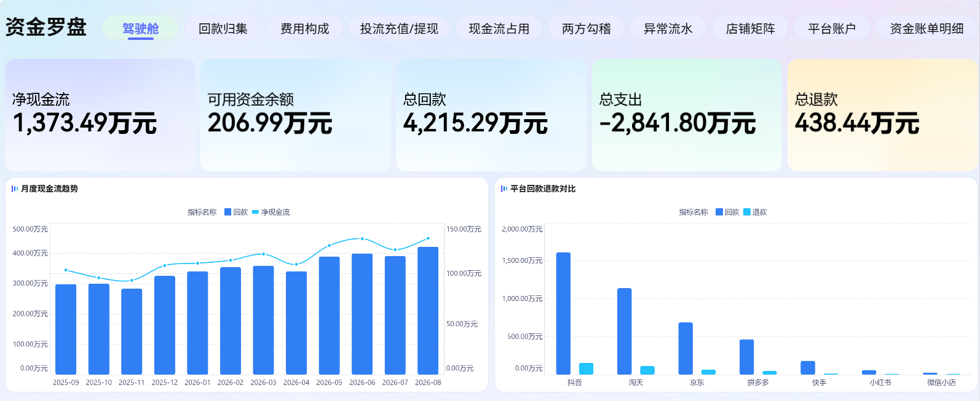Open the 回款归集 tab
The image size is (980, 401).
click(x=223, y=28)
